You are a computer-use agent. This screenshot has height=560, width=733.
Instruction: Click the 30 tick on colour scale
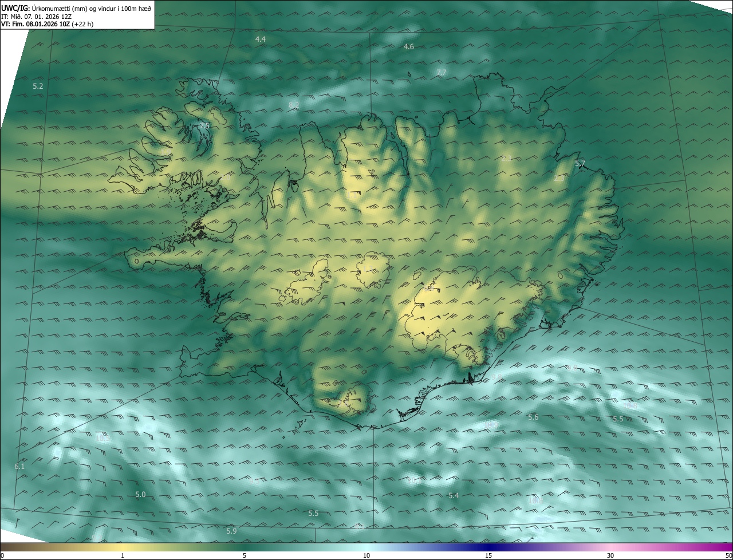[610, 555]
